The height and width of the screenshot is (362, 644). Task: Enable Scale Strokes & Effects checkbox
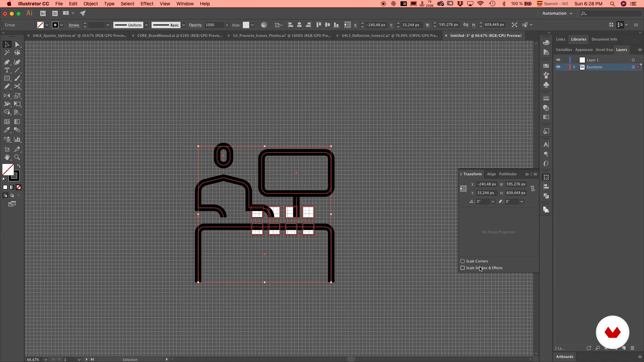[x=463, y=268]
